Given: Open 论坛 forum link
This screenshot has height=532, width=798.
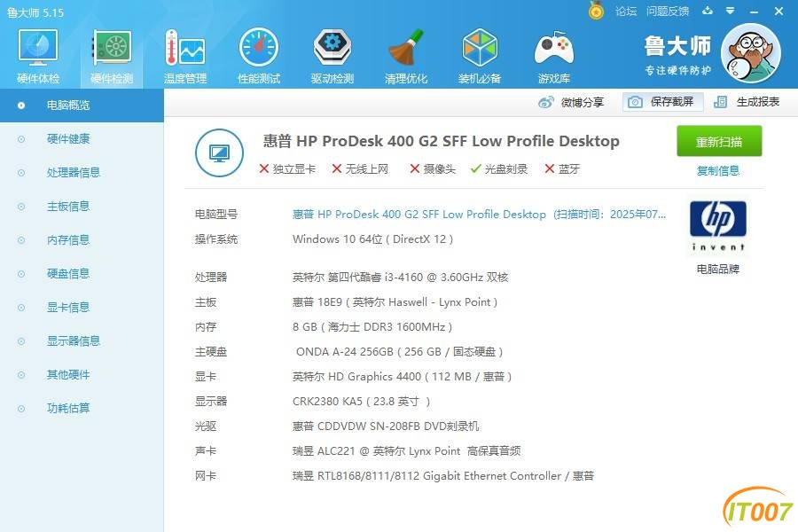Looking at the screenshot, I should tap(626, 12).
